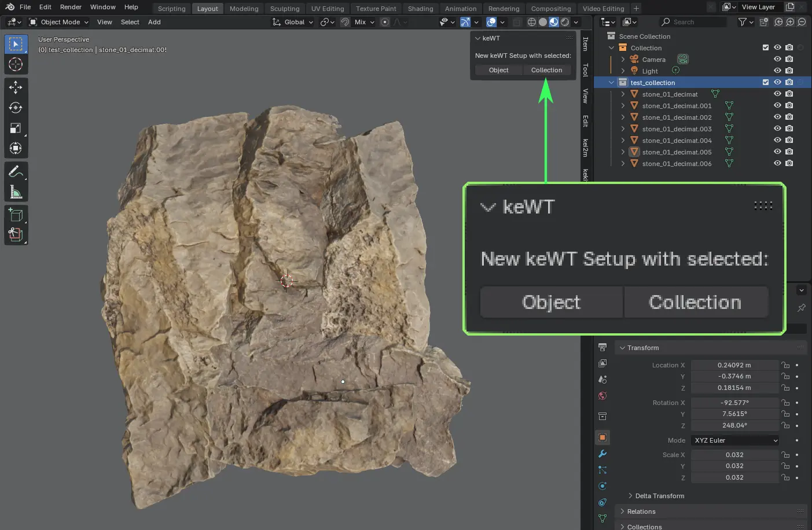Hide stone_01_decimat.003 with its eye icon

click(x=777, y=128)
